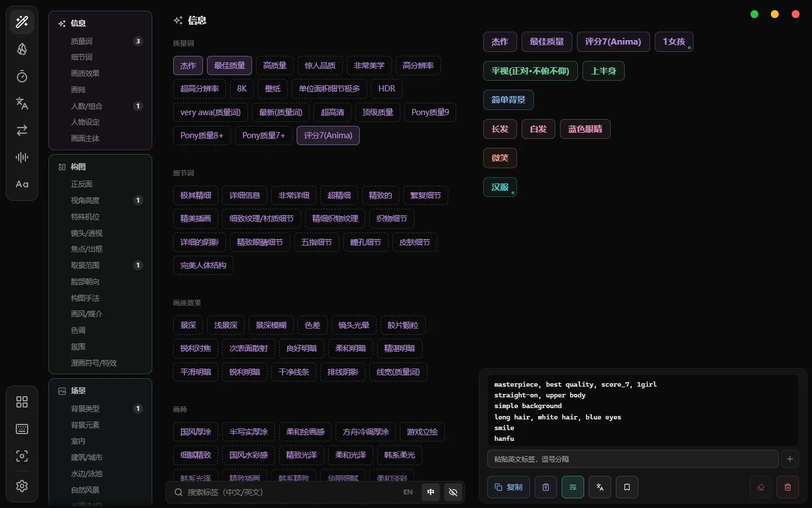812x508 pixels.
Task: Toggle the crossed-eye visibility button
Action: coord(453,492)
